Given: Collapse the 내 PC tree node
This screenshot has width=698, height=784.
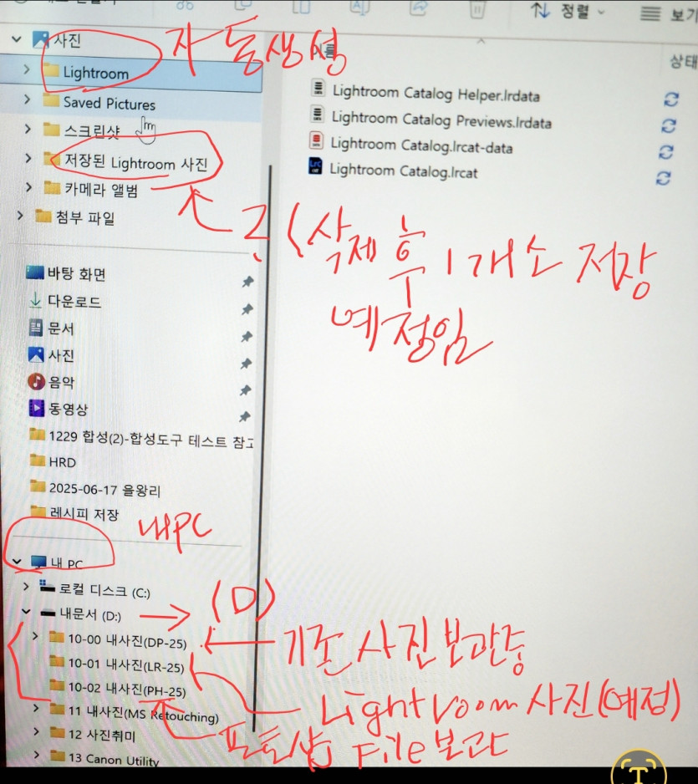Looking at the screenshot, I should (x=18, y=562).
